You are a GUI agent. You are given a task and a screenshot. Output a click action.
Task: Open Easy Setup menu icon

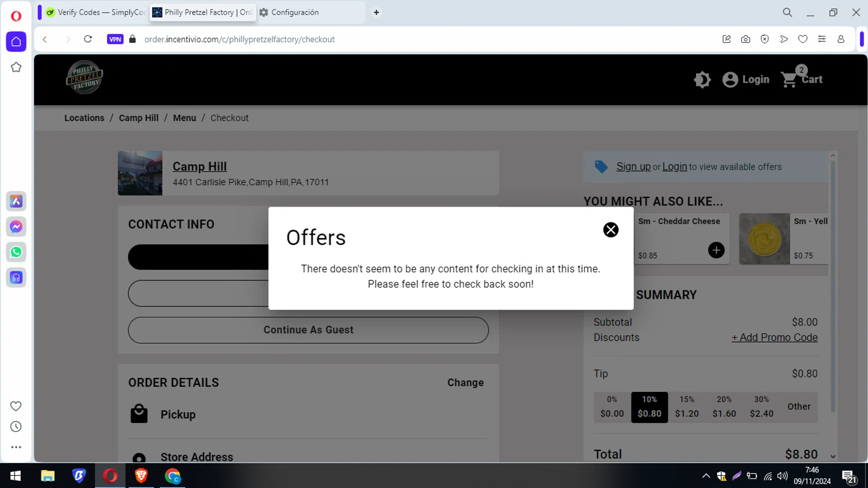click(822, 39)
